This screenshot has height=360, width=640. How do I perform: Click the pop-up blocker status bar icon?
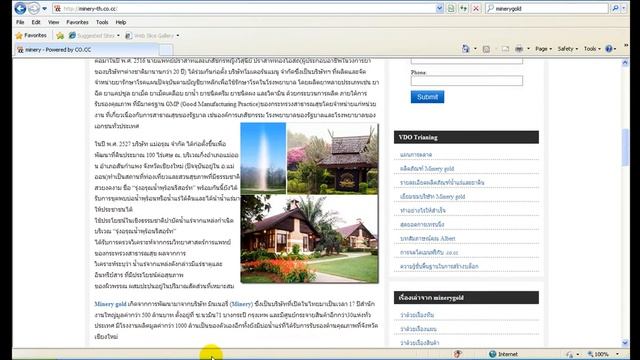(x=458, y=354)
